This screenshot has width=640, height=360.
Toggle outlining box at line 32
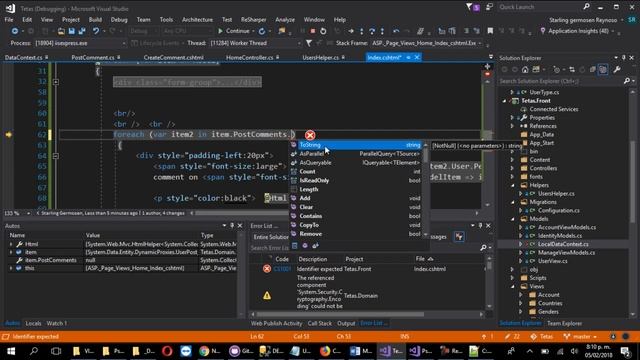pos(56,82)
